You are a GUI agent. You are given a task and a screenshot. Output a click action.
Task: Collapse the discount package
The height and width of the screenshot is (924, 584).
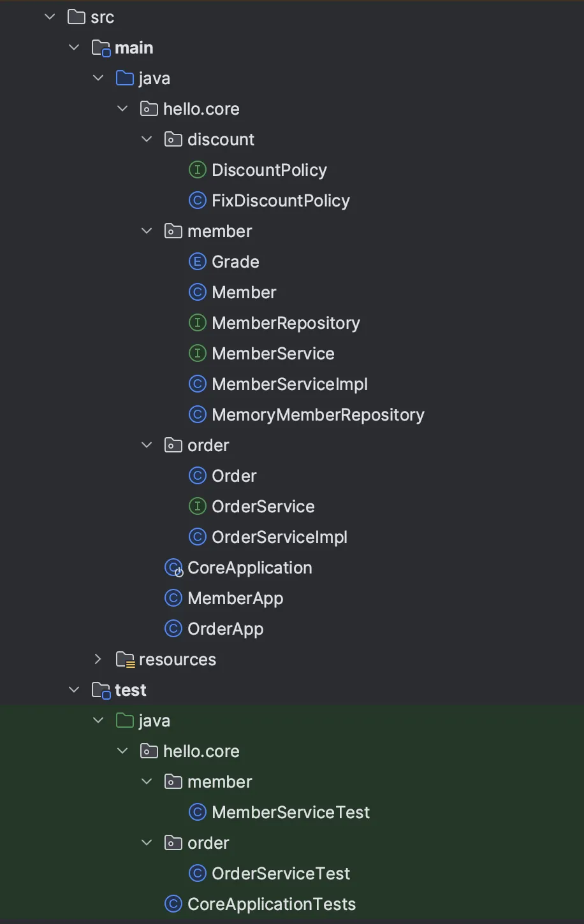(147, 140)
